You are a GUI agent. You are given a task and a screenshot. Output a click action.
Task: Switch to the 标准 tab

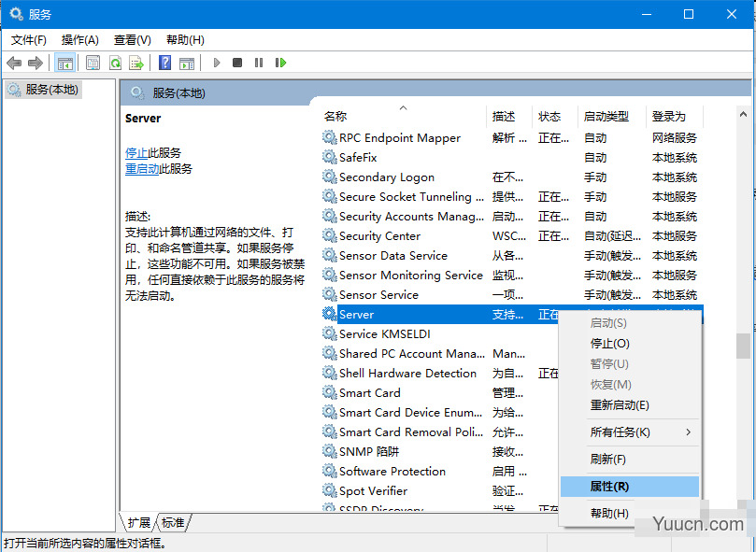pos(173,523)
